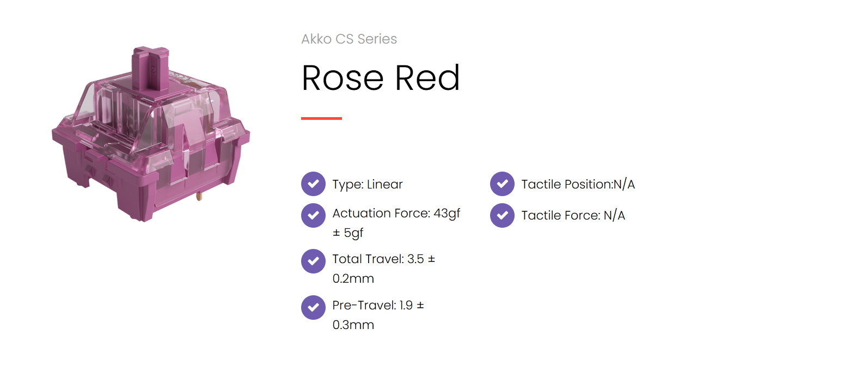Image resolution: width=868 pixels, height=371 pixels.
Task: Click the checkmark icon beside Tactile Position
Action: (502, 184)
